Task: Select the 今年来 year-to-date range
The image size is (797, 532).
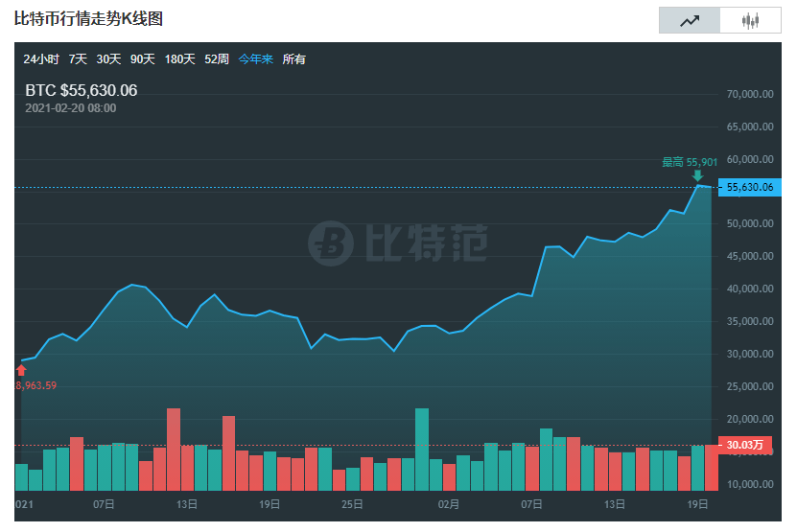Action: (255, 59)
